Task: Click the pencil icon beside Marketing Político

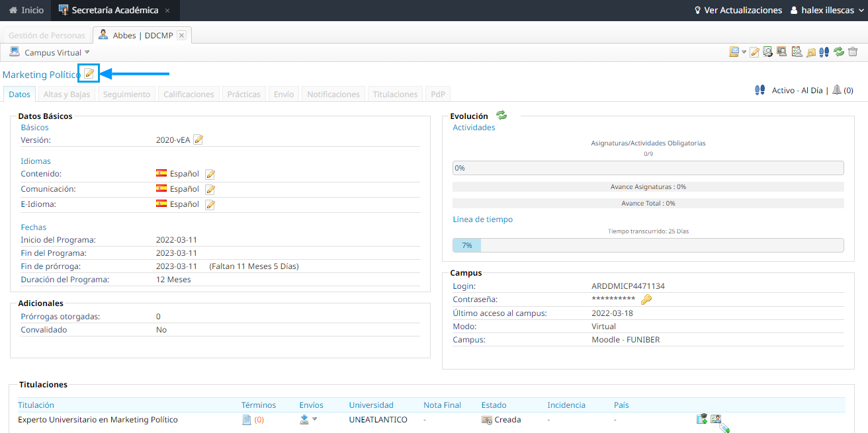Action: coord(89,73)
